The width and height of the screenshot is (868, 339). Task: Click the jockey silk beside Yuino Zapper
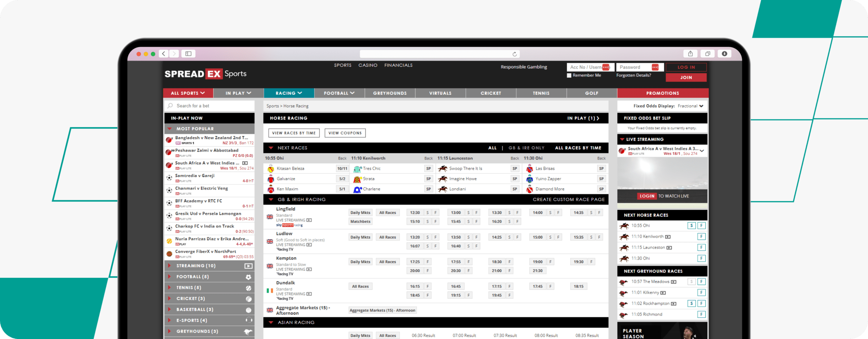529,179
